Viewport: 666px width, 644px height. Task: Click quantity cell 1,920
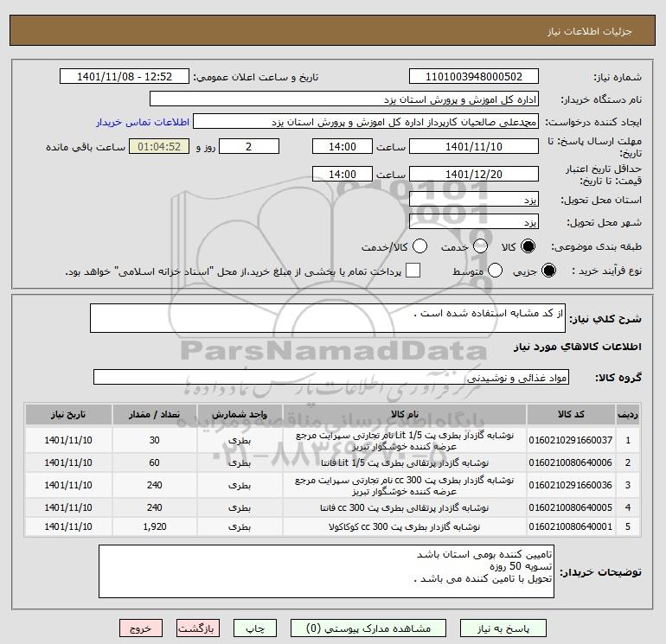click(155, 526)
